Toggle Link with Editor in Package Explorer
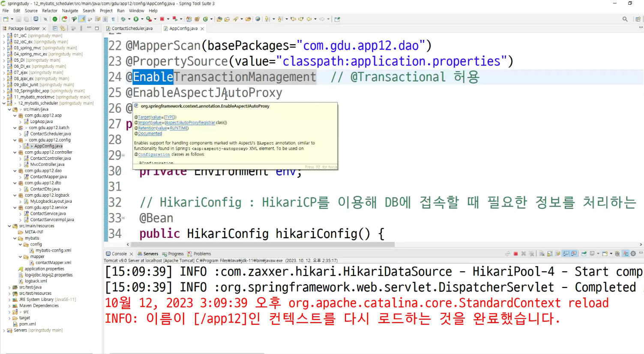 click(x=63, y=28)
